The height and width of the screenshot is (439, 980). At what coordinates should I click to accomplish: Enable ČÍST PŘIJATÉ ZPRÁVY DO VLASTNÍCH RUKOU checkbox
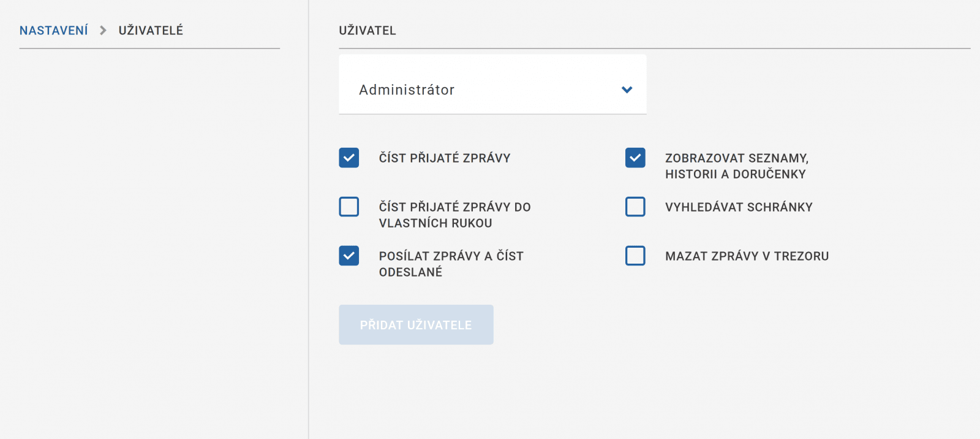(349, 207)
